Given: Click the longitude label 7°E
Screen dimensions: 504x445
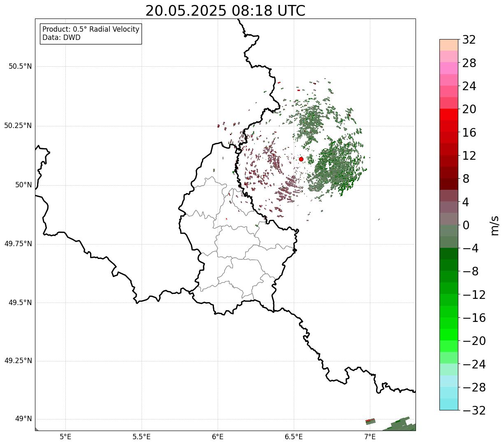Looking at the screenshot, I should point(370,437).
